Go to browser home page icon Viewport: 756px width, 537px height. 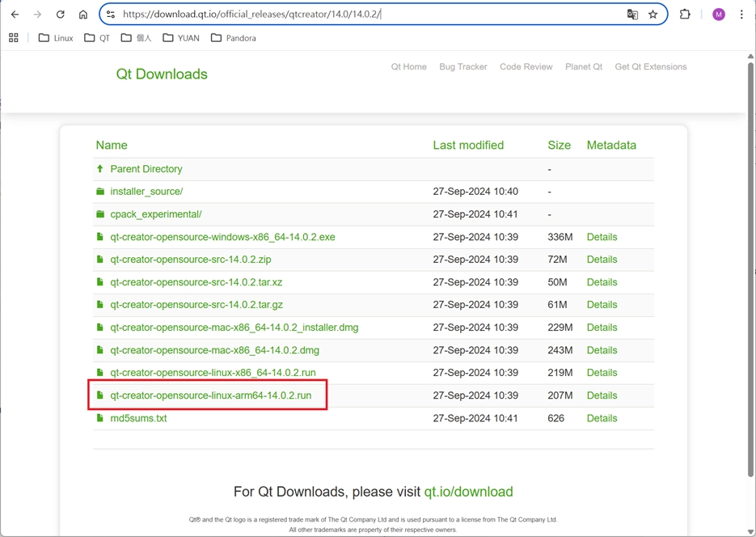82,15
